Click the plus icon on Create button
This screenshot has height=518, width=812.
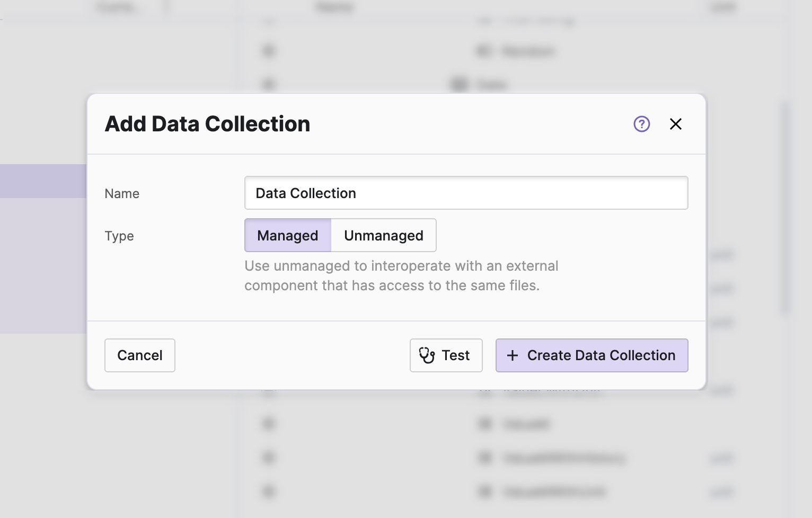pyautogui.click(x=513, y=355)
